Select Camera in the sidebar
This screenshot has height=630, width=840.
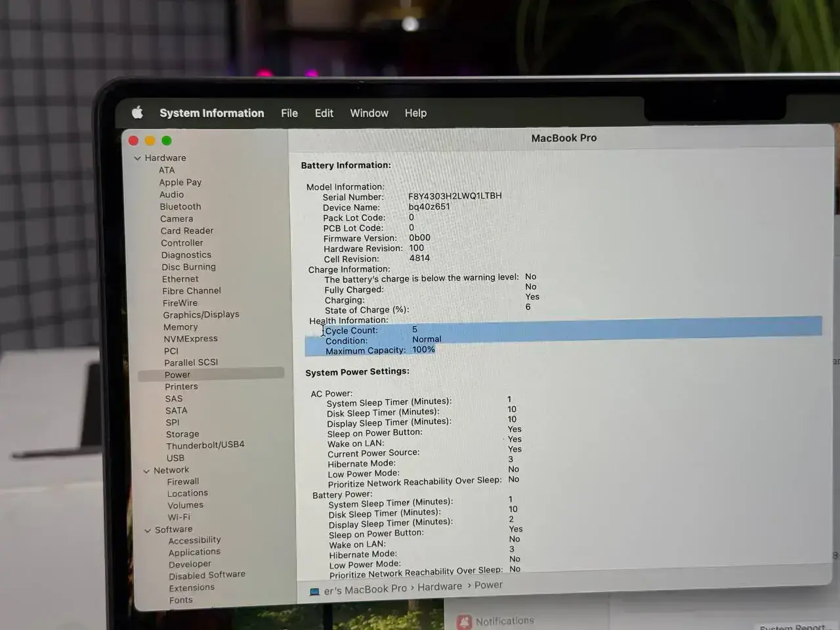pyautogui.click(x=177, y=219)
